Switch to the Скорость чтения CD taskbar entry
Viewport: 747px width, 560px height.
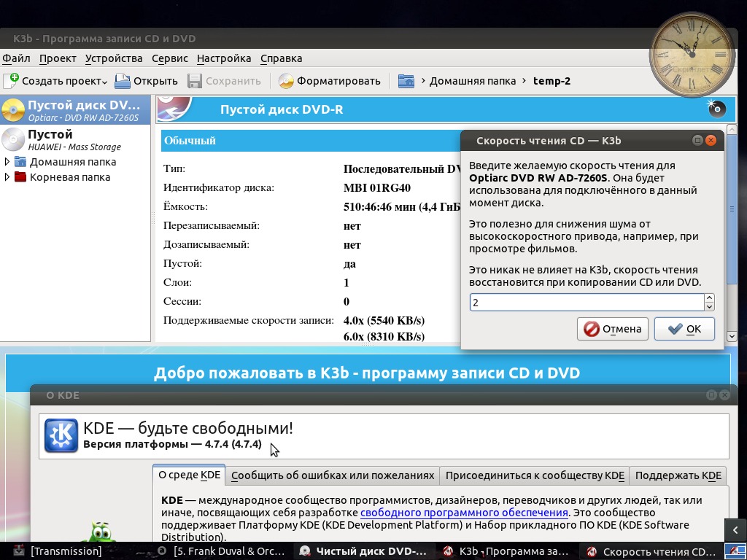pos(651,551)
